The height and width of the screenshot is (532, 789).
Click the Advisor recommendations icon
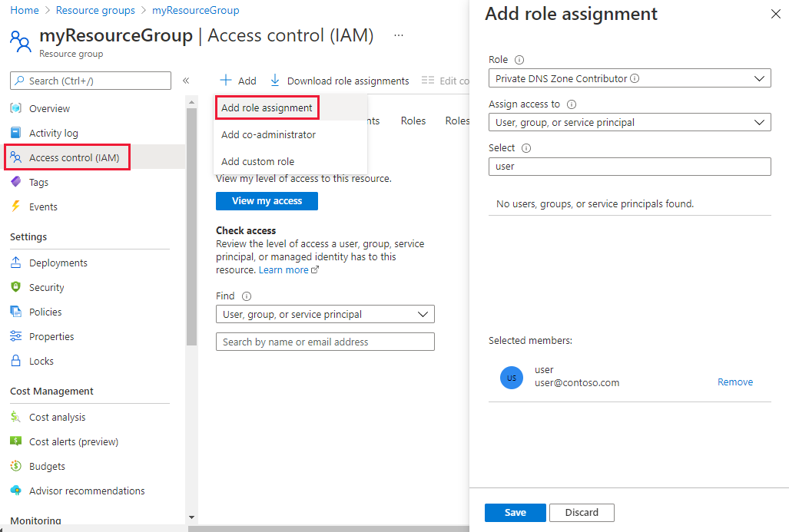16,491
